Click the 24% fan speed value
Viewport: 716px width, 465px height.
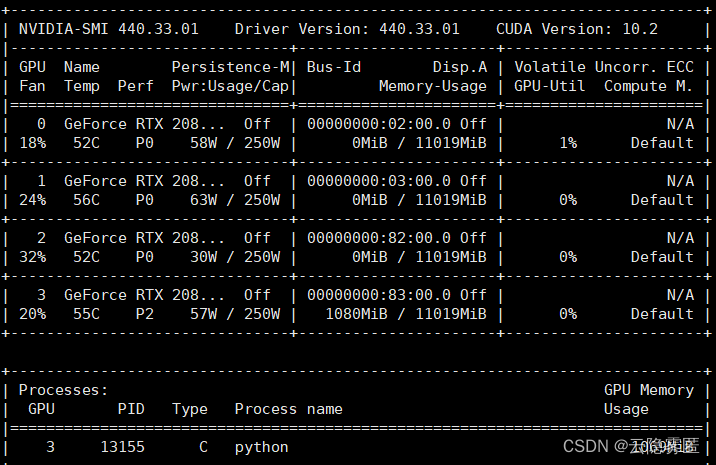point(32,201)
